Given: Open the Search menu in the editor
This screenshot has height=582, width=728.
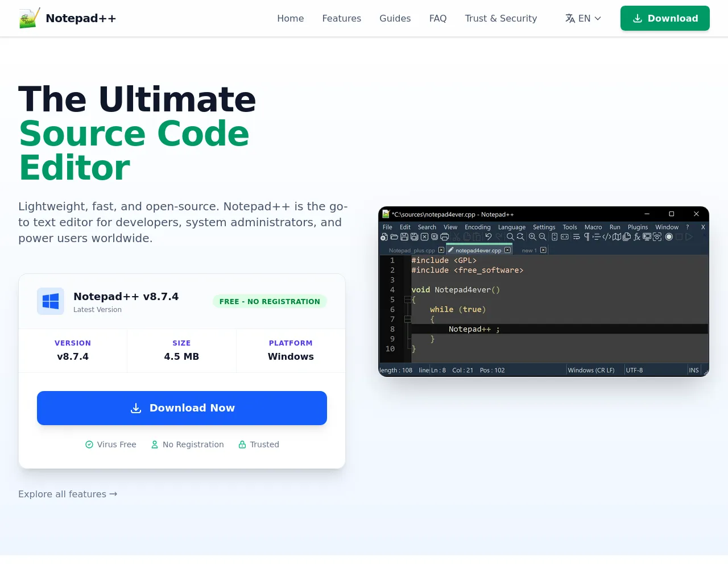Looking at the screenshot, I should click(x=427, y=227).
